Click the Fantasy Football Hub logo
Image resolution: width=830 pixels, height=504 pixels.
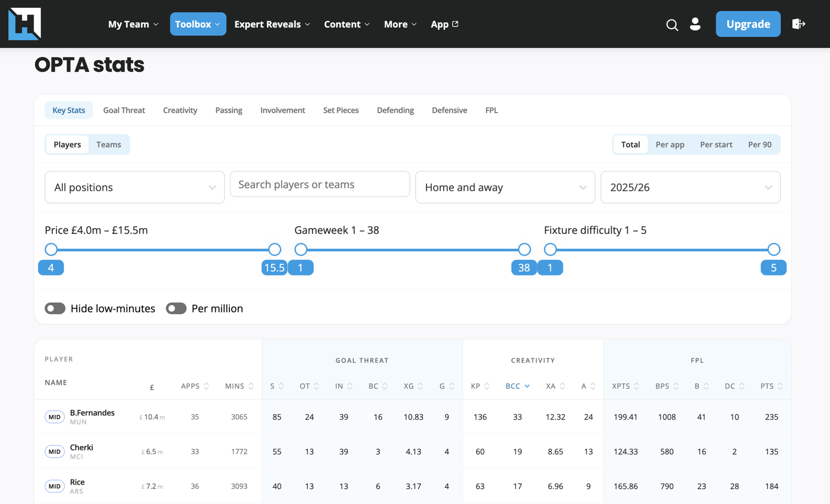coord(24,24)
